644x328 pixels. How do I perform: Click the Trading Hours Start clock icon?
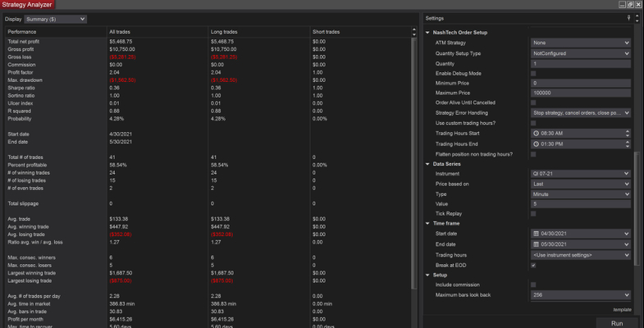pos(536,133)
